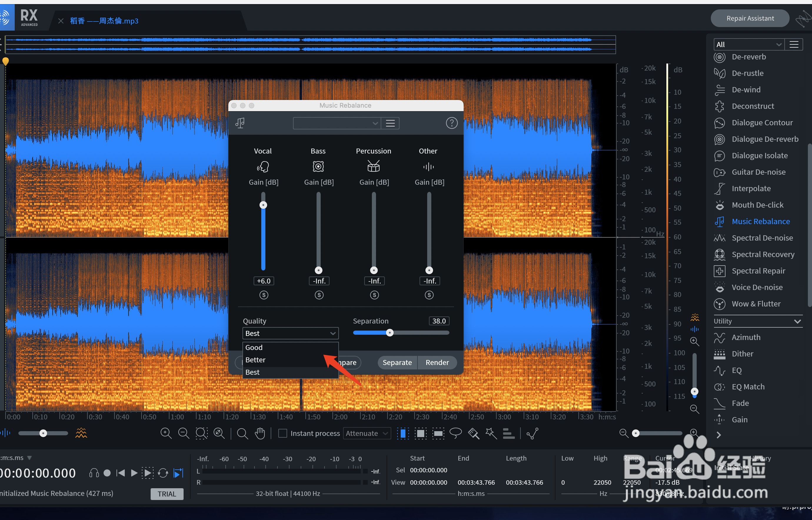This screenshot has width=812, height=520.
Task: Toggle loop playback
Action: pyautogui.click(x=163, y=473)
